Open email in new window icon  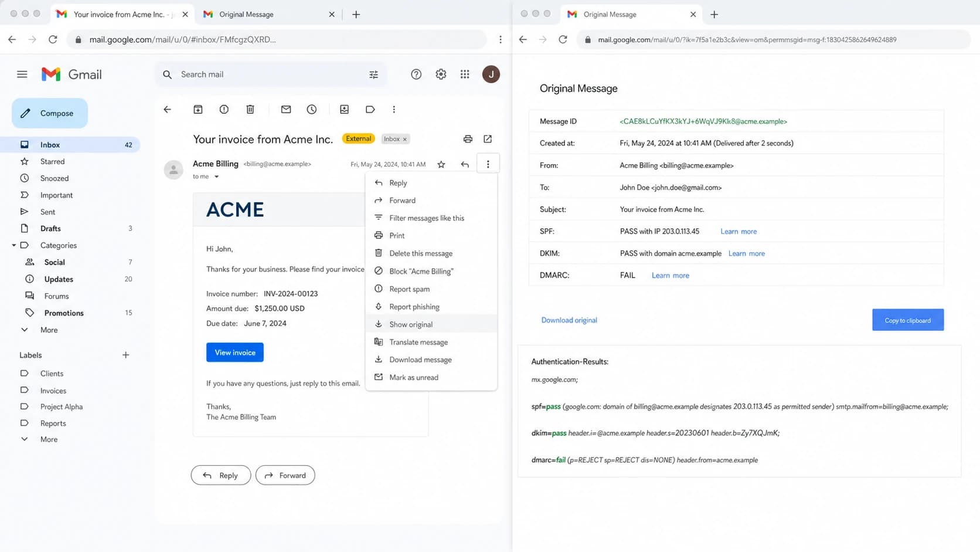click(x=488, y=139)
